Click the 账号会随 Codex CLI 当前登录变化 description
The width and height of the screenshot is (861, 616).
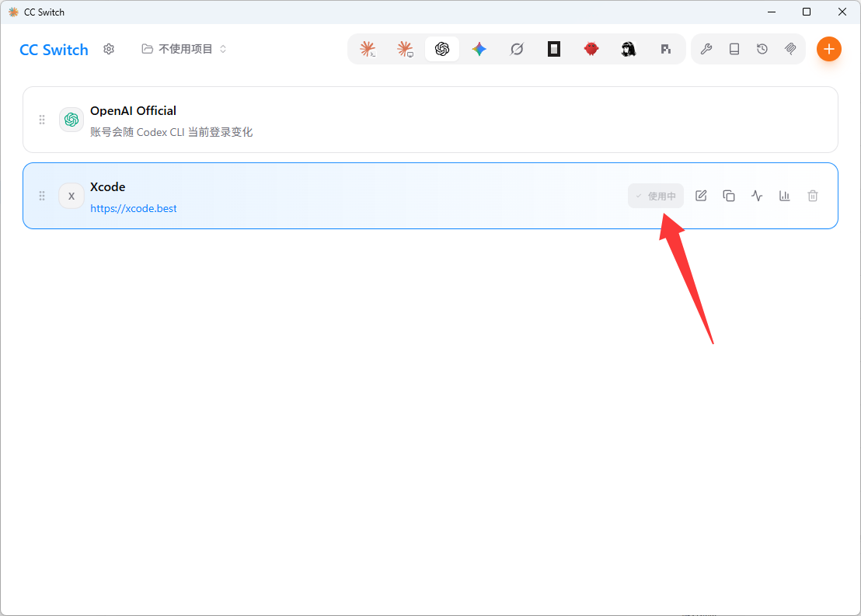click(x=171, y=132)
